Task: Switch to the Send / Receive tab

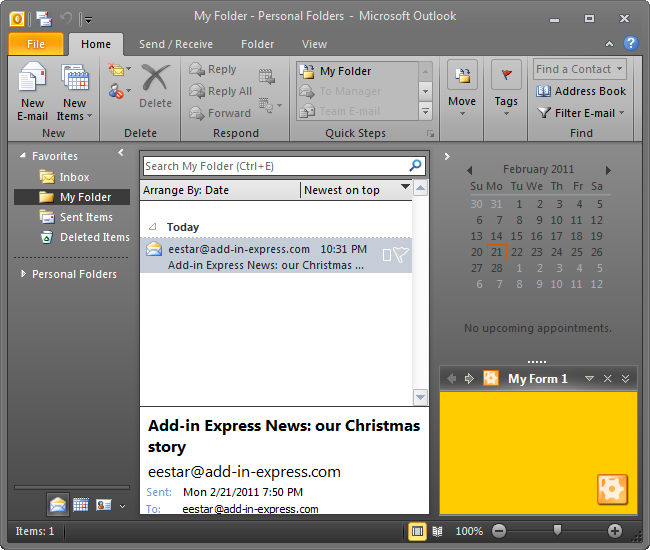Action: pos(176,44)
